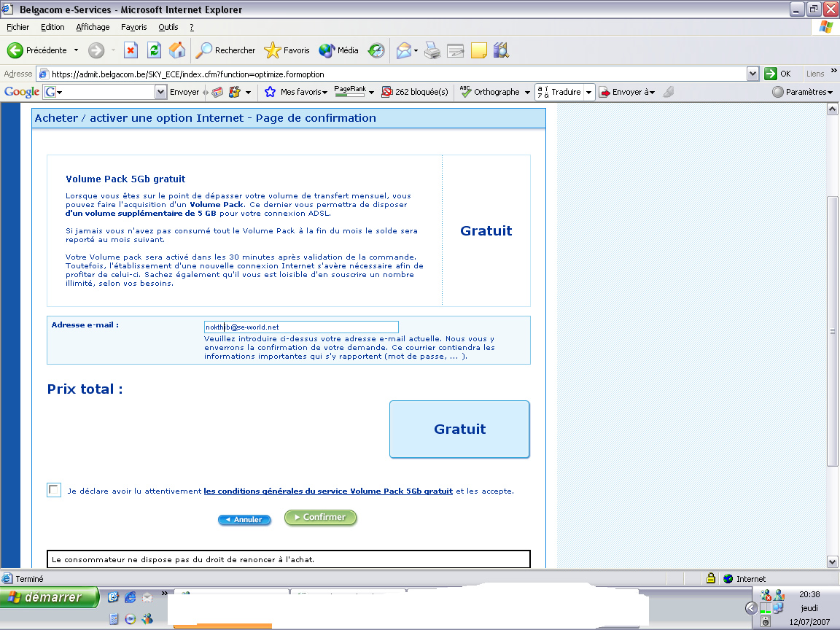Expand the Orthographe dropdown arrow

pos(527,93)
